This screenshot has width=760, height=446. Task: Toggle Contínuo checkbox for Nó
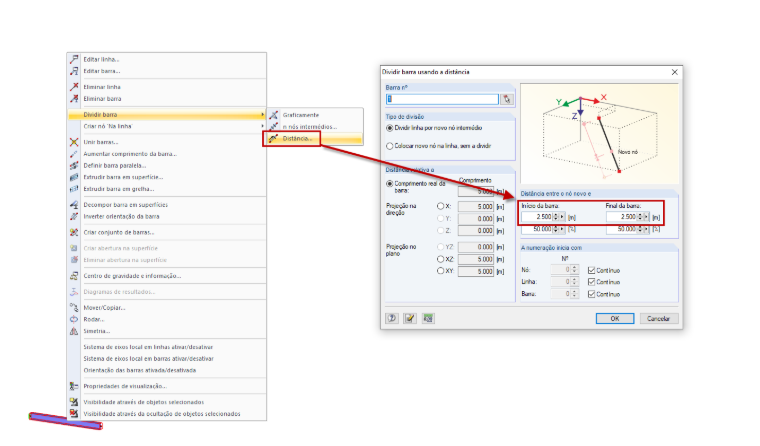(x=591, y=270)
